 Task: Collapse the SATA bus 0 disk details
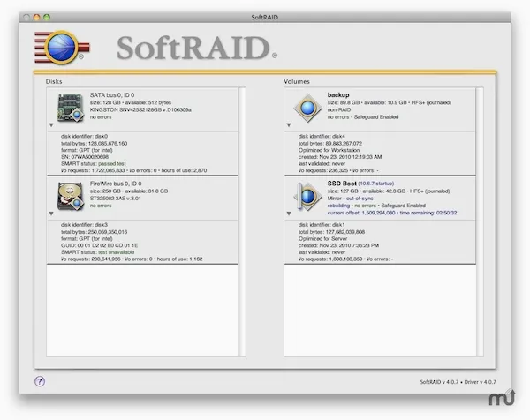click(51, 125)
